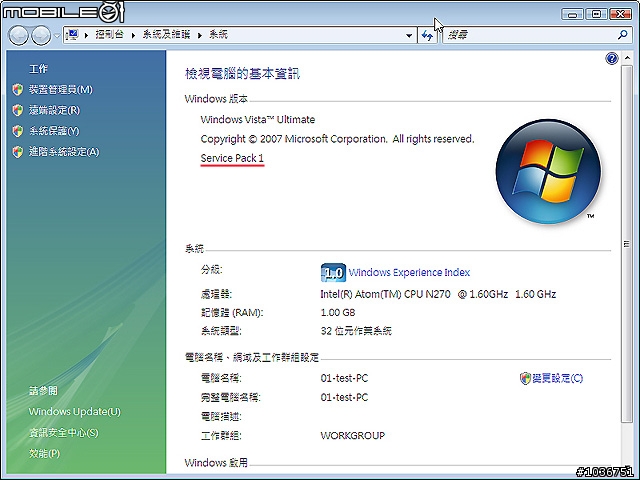The height and width of the screenshot is (480, 640).
Task: Click the magnifier search icon
Action: click(622, 35)
